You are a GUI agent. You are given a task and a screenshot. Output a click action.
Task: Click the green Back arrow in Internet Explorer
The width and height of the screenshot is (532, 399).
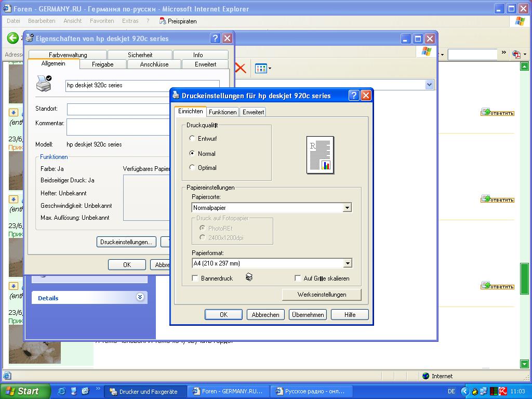pyautogui.click(x=12, y=38)
